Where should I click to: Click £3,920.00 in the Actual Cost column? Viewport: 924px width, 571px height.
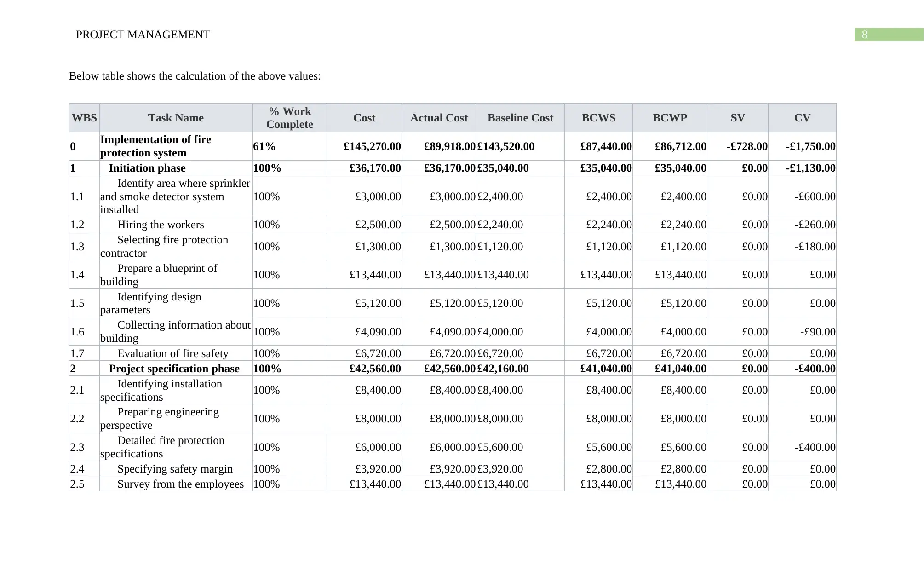pos(439,469)
